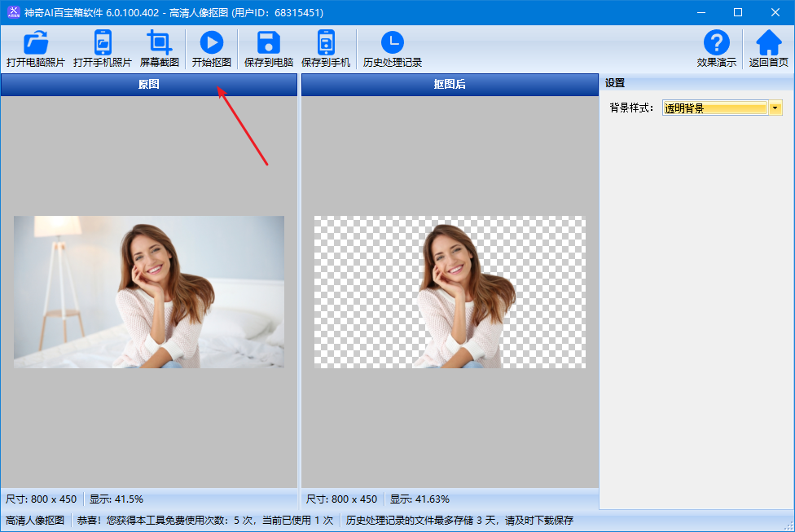Click the cutout result image with the checkered background

pos(450,292)
